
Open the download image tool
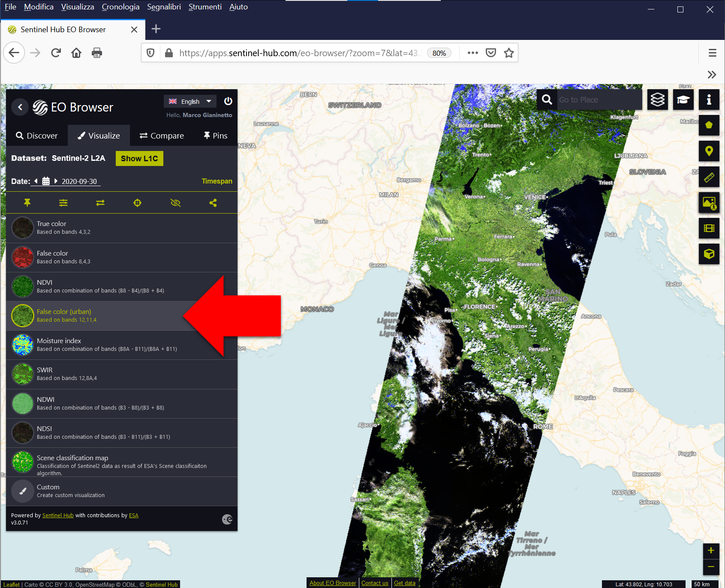click(x=709, y=202)
